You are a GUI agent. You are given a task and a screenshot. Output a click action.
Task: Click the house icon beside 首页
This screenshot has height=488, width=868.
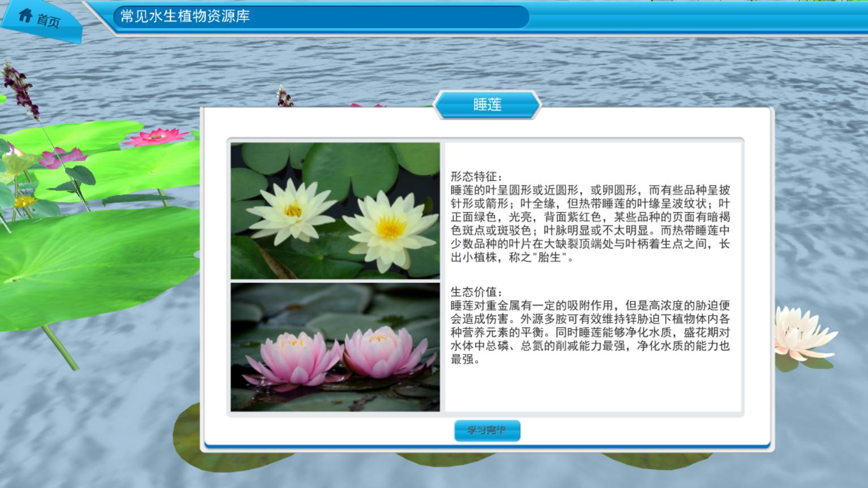click(x=25, y=15)
